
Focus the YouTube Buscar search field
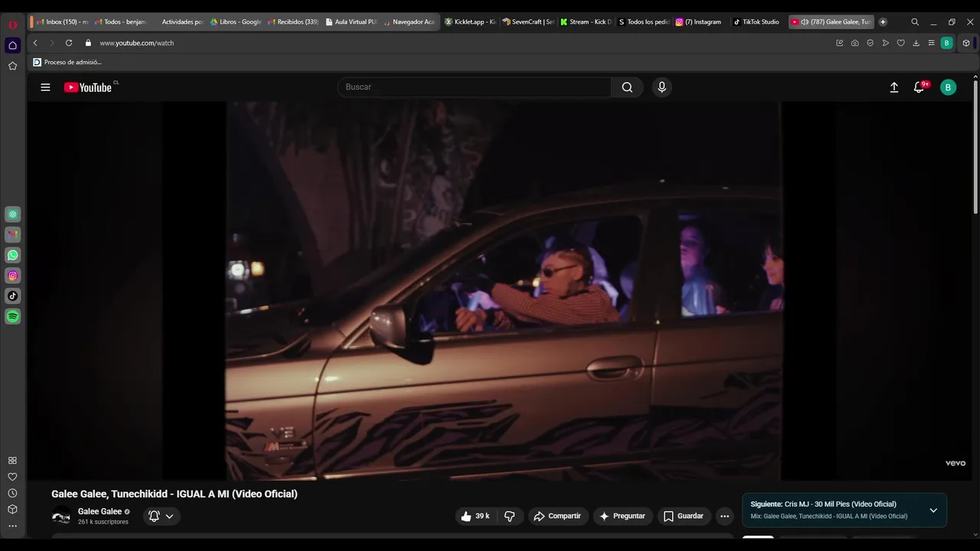[x=475, y=87]
